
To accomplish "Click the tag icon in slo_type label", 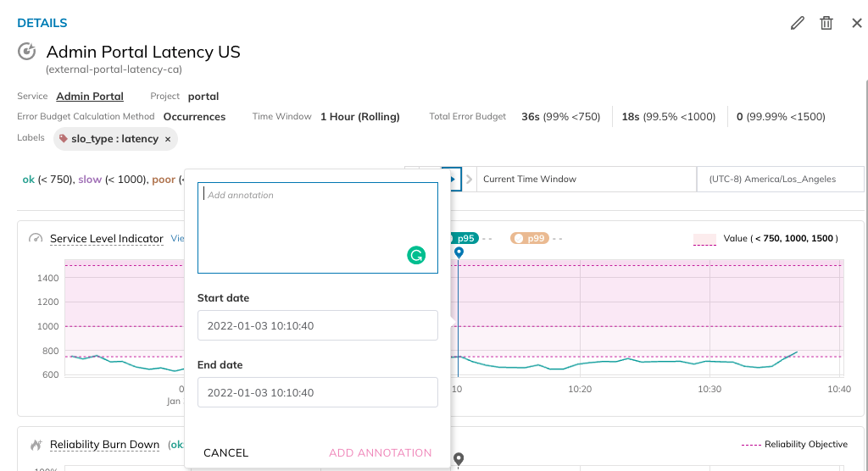I will click(63, 138).
